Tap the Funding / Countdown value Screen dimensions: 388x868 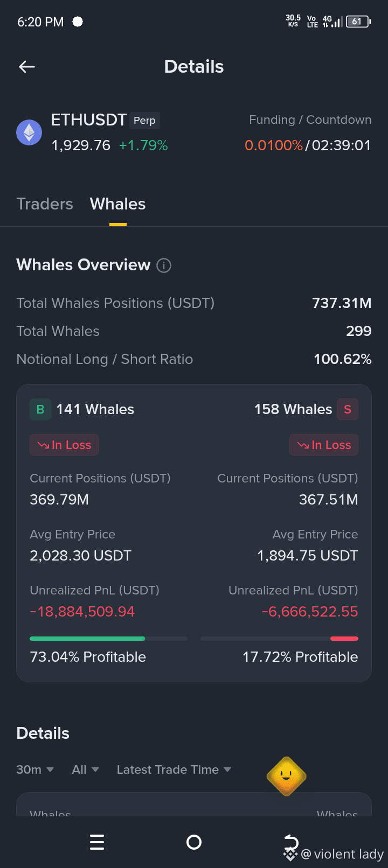(x=308, y=145)
